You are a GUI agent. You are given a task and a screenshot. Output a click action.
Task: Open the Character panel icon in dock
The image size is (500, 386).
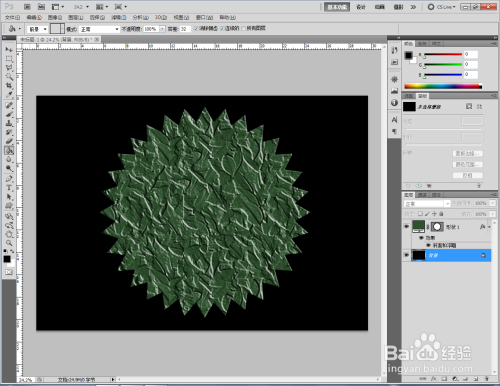394,119
